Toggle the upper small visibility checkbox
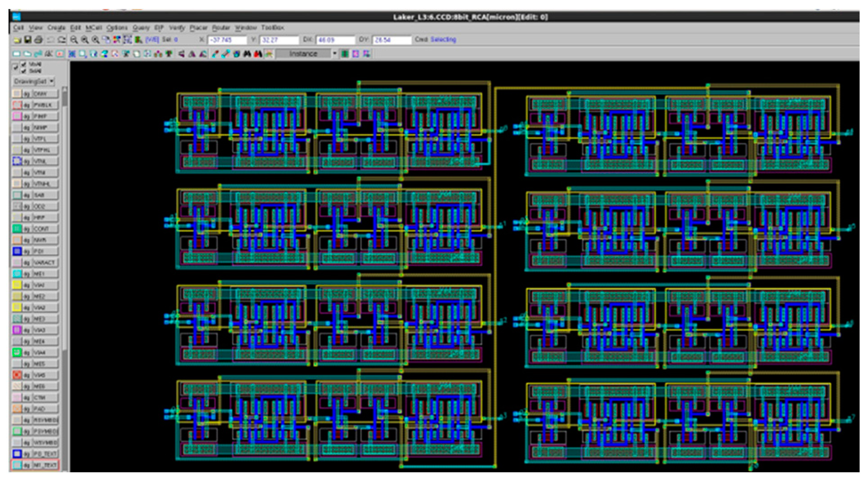This screenshot has width=868, height=483. click(x=24, y=64)
